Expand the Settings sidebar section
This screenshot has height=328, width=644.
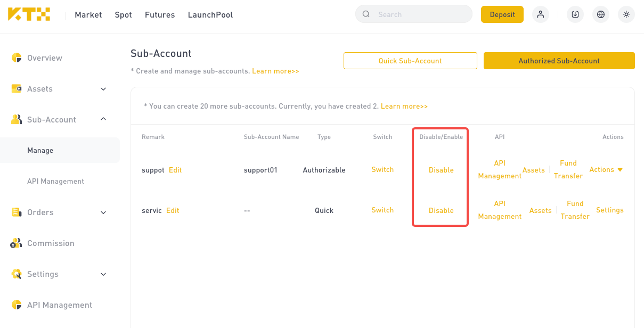(103, 274)
